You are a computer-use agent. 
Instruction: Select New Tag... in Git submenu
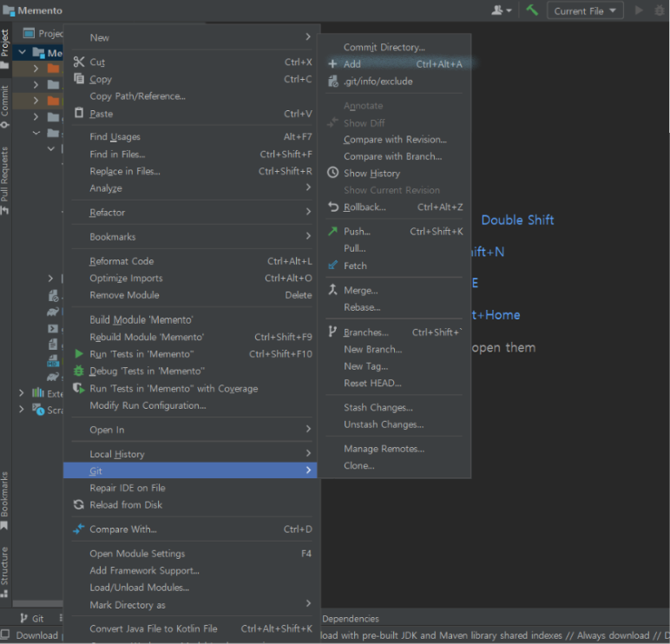point(395,366)
